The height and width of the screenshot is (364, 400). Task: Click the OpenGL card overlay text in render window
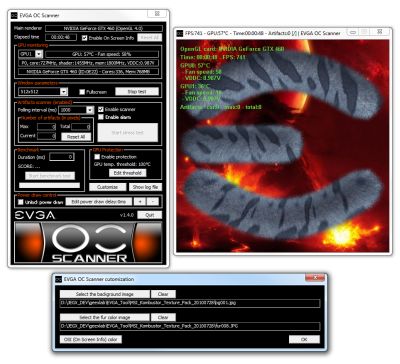[x=232, y=49]
